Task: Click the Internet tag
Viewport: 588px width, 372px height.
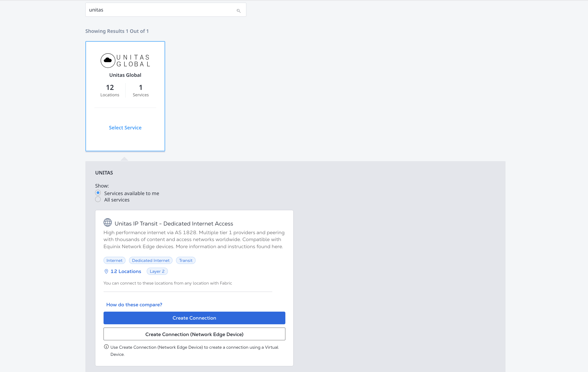Action: click(115, 261)
